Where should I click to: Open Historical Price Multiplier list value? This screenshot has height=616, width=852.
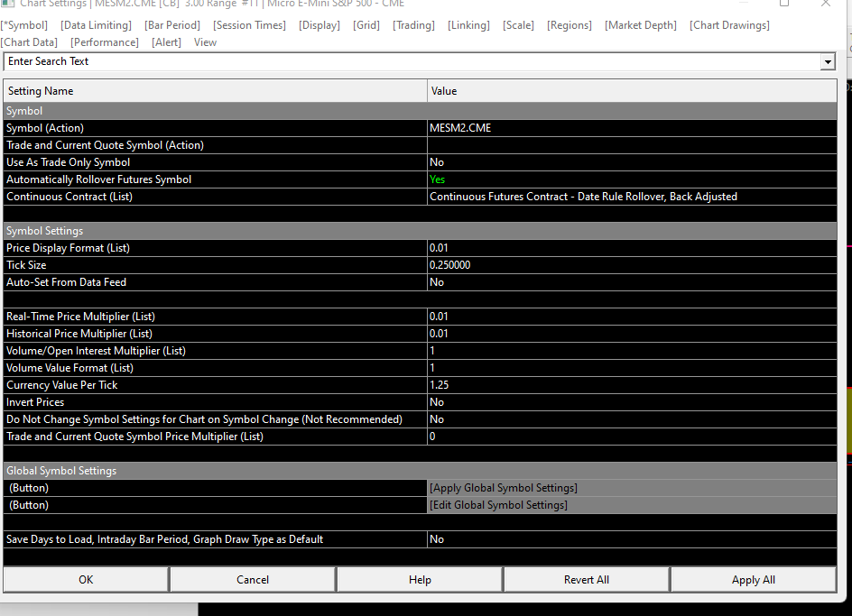(x=632, y=334)
